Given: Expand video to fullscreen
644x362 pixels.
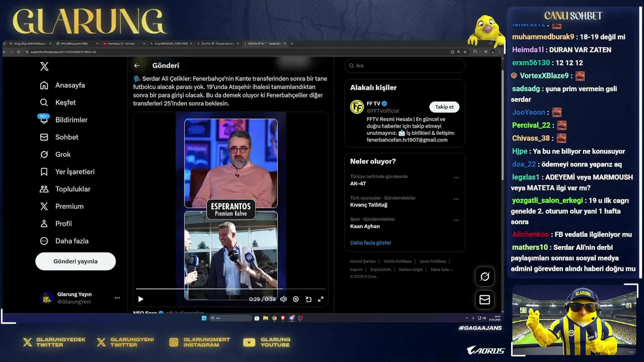Looking at the screenshot, I should pos(320,299).
